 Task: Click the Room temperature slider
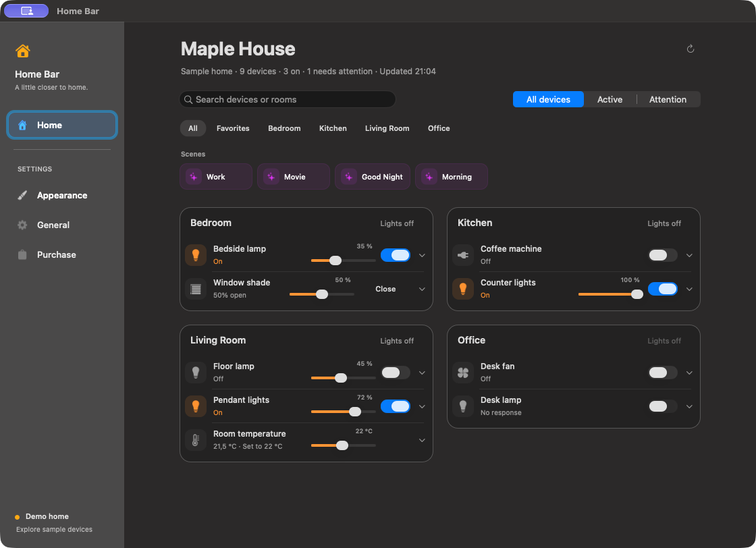tap(344, 445)
